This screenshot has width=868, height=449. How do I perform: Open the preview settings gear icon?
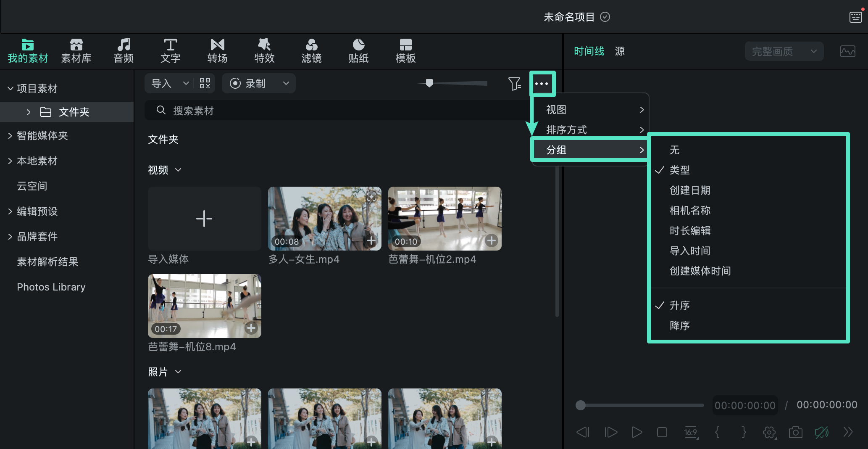click(x=769, y=432)
